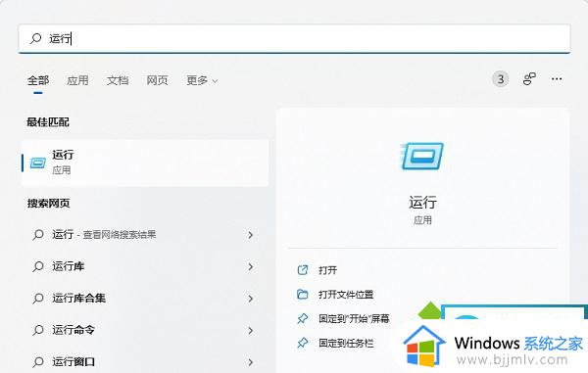Switch to the 文档 tab

(x=118, y=80)
